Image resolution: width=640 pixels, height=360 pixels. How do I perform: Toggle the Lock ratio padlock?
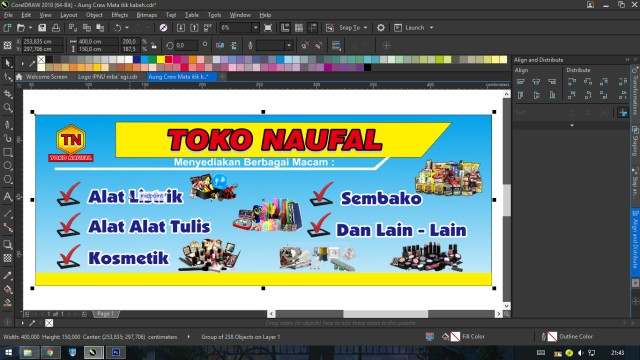[153, 45]
